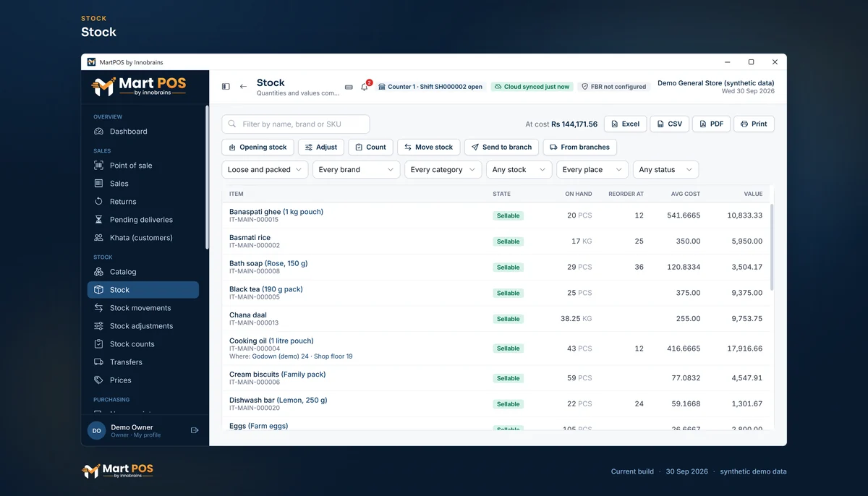868x496 pixels.
Task: Open the My profile link
Action: click(148, 435)
